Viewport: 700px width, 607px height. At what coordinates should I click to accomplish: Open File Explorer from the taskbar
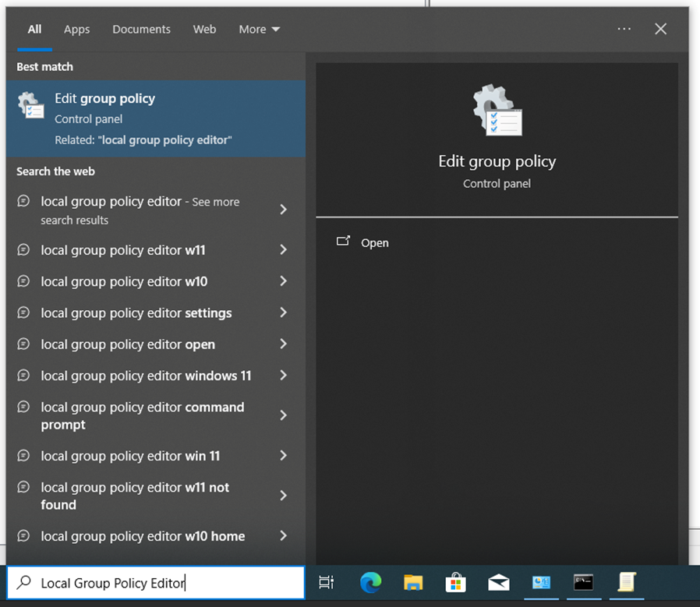(413, 582)
